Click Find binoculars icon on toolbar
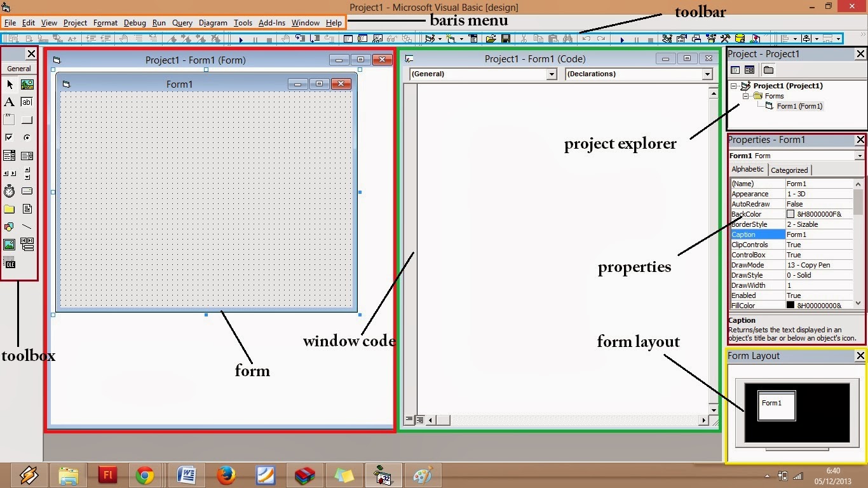Screen dimensions: 868x488 tap(567, 39)
